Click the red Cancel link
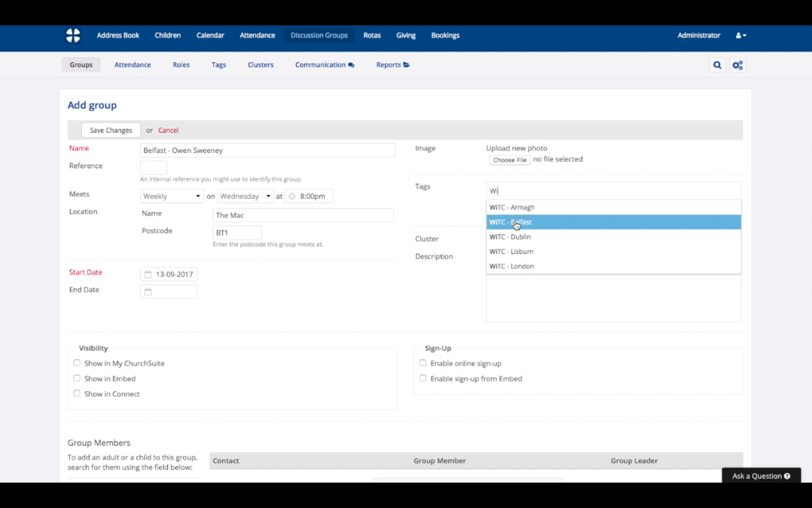The height and width of the screenshot is (508, 812). 168,130
